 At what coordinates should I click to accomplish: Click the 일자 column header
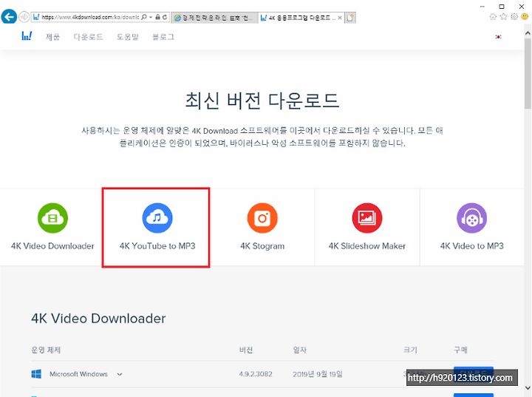point(299,350)
